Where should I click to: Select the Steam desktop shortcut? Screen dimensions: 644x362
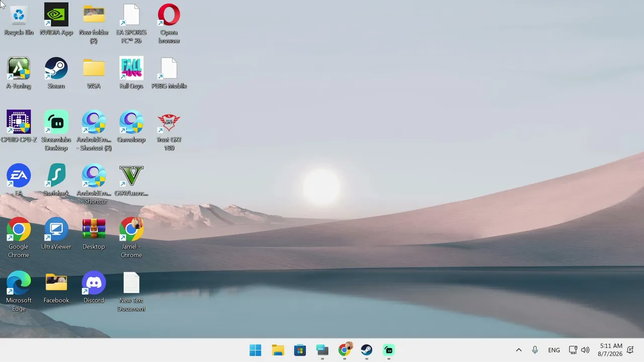point(56,73)
